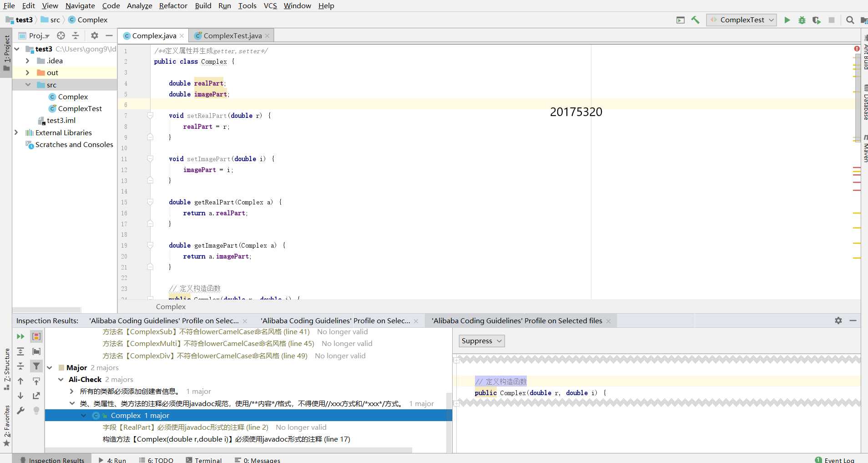The width and height of the screenshot is (868, 463).
Task: Open the Event Log
Action: click(x=835, y=460)
